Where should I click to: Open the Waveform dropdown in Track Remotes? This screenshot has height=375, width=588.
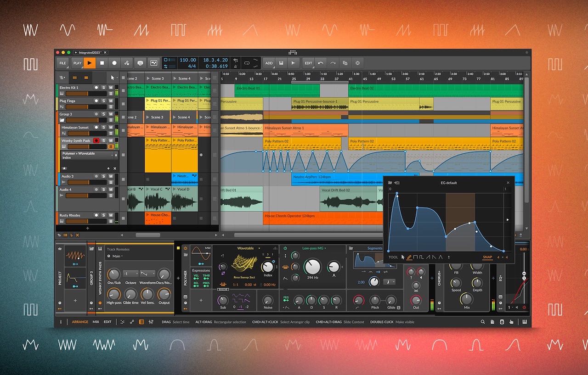pos(147,273)
